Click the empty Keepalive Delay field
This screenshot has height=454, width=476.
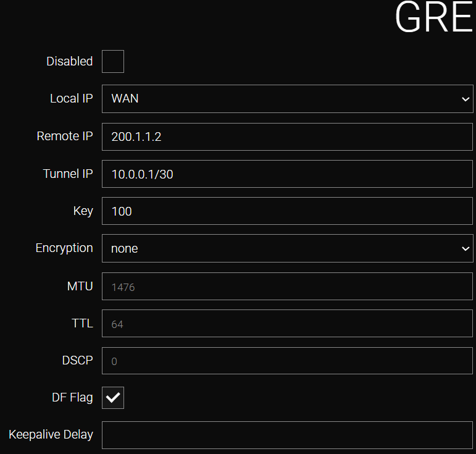coord(288,435)
